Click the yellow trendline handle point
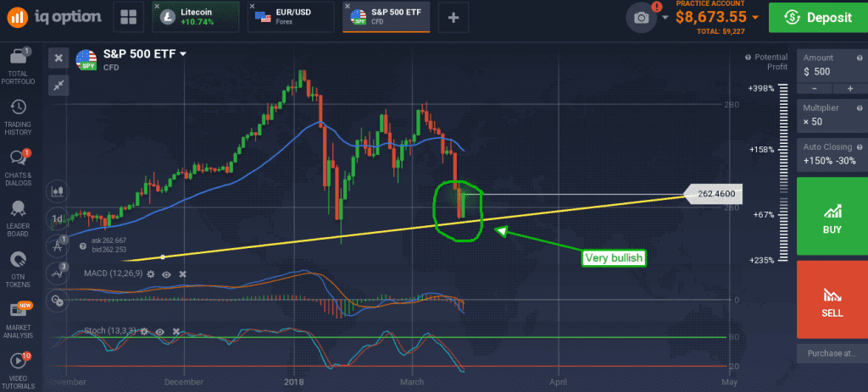This screenshot has height=392, width=868. 163,257
